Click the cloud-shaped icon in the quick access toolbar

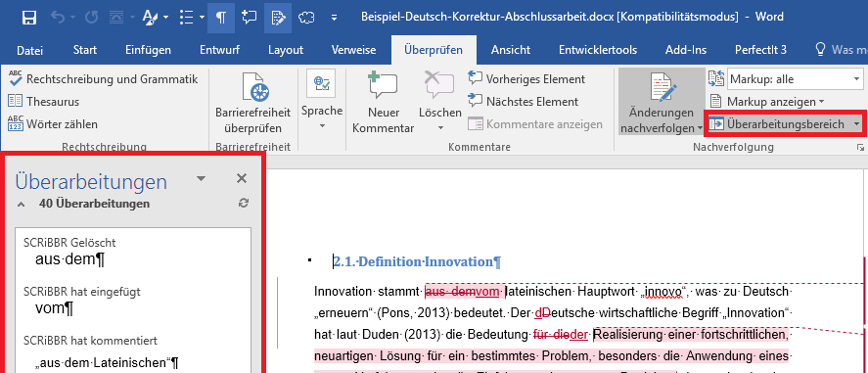point(306,18)
